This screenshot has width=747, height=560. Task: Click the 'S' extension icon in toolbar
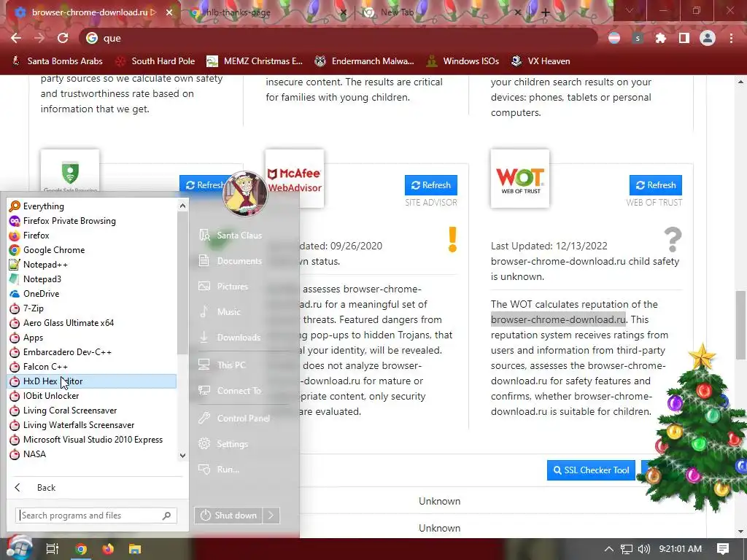(x=638, y=38)
